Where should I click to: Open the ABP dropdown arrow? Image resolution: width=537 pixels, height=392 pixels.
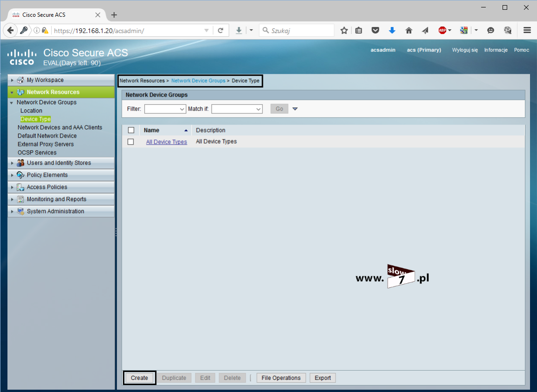click(x=450, y=30)
